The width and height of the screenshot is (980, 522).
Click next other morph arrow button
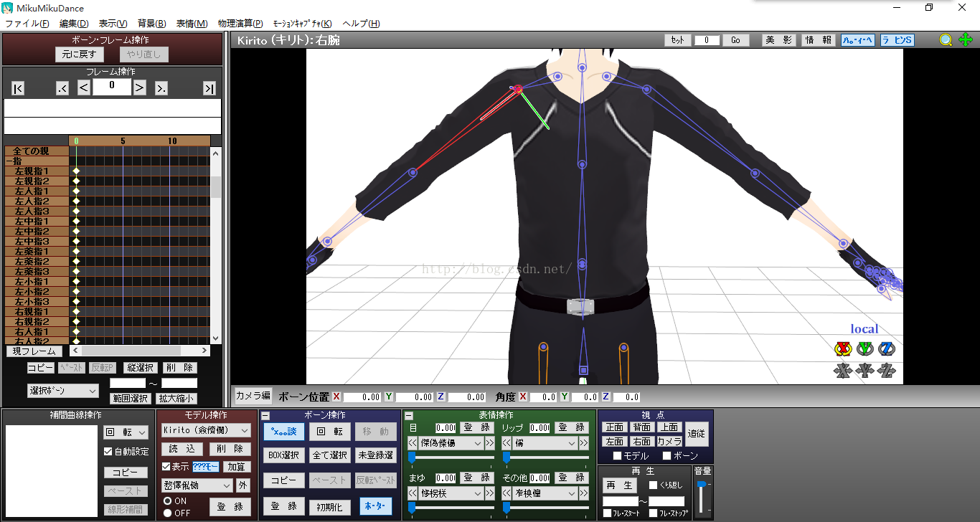pyautogui.click(x=584, y=493)
